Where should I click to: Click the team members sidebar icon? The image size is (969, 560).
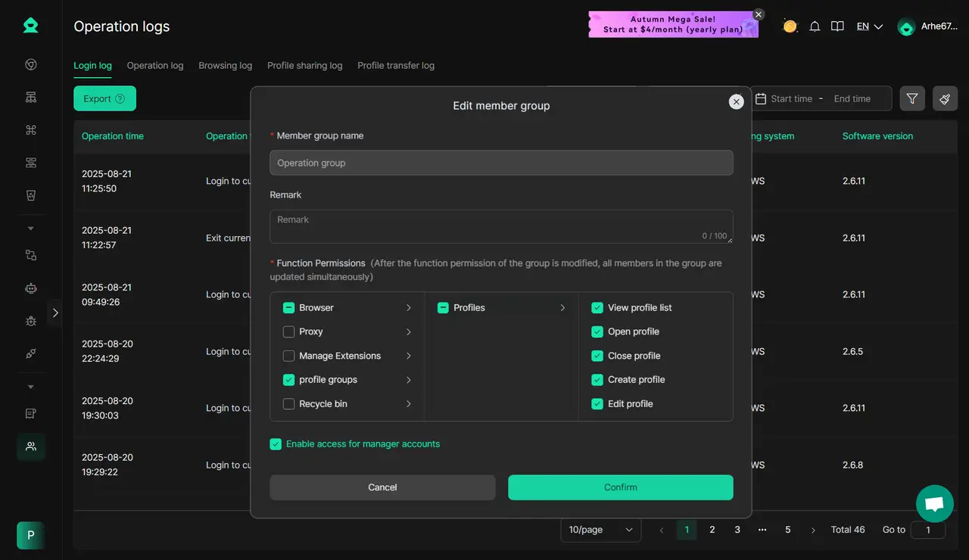coord(31,446)
